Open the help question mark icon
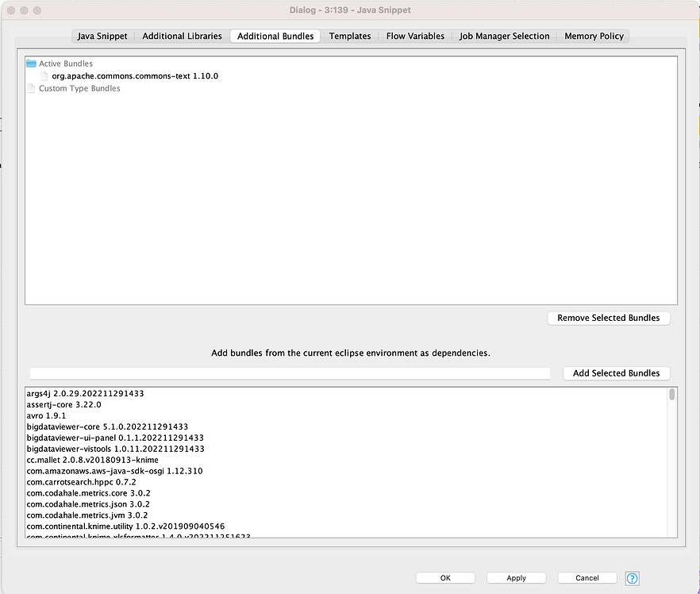Screen dimensions: 700x594 [632, 578]
